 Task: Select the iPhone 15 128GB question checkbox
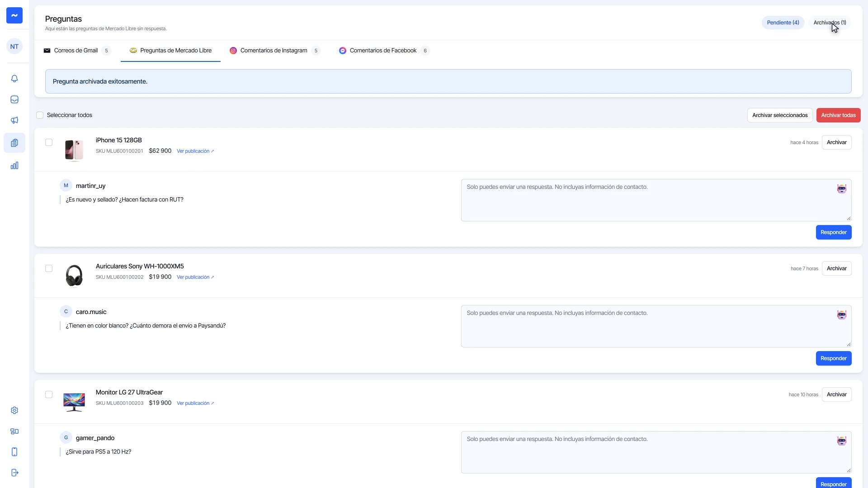coord(49,142)
